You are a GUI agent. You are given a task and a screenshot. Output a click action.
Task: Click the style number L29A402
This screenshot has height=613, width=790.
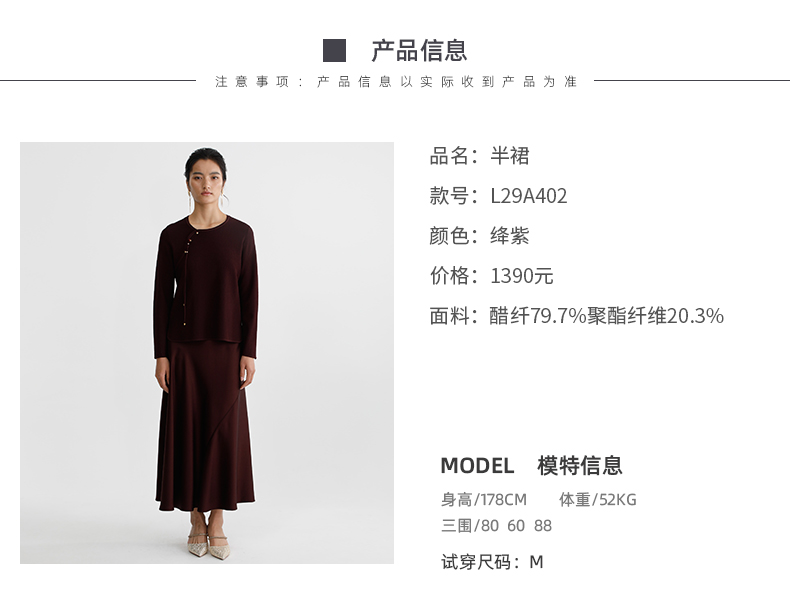pos(529,195)
